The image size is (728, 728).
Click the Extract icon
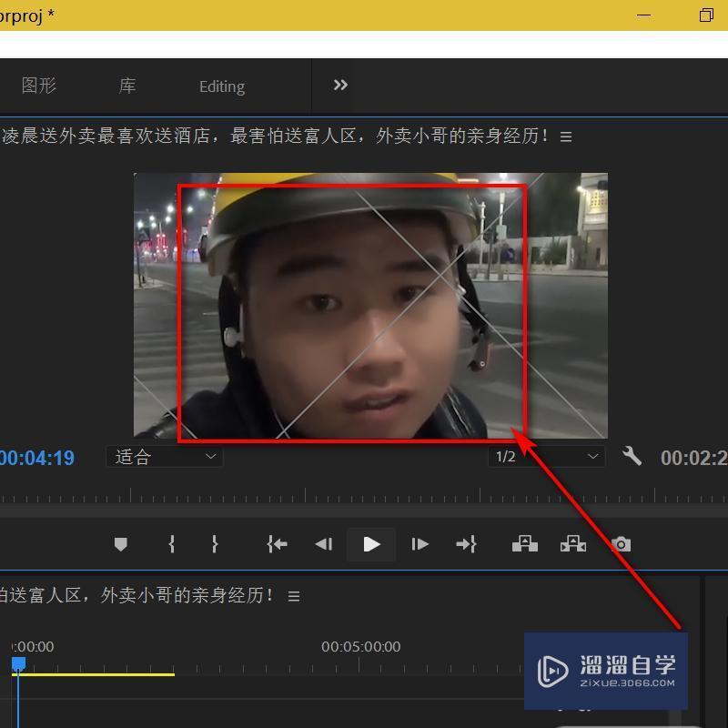tap(573, 544)
